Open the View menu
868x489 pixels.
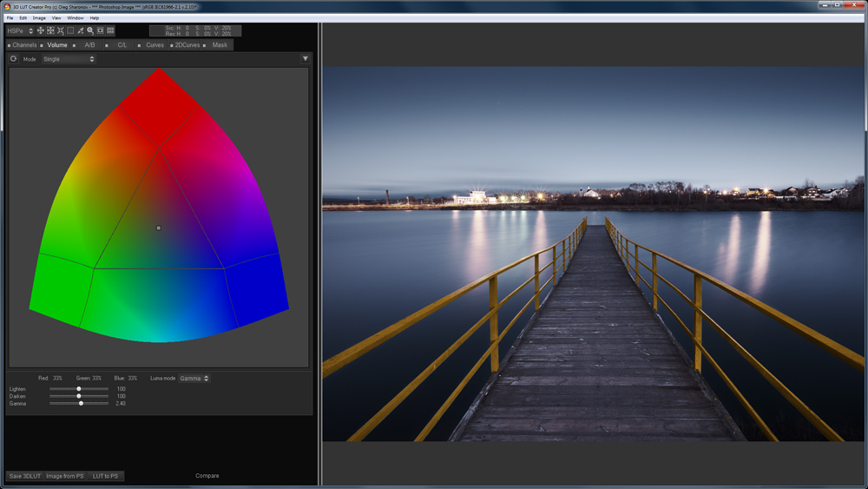click(56, 17)
